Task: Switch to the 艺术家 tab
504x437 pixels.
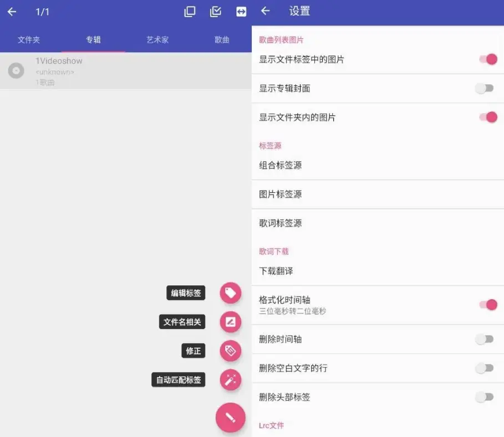Action: coord(157,39)
